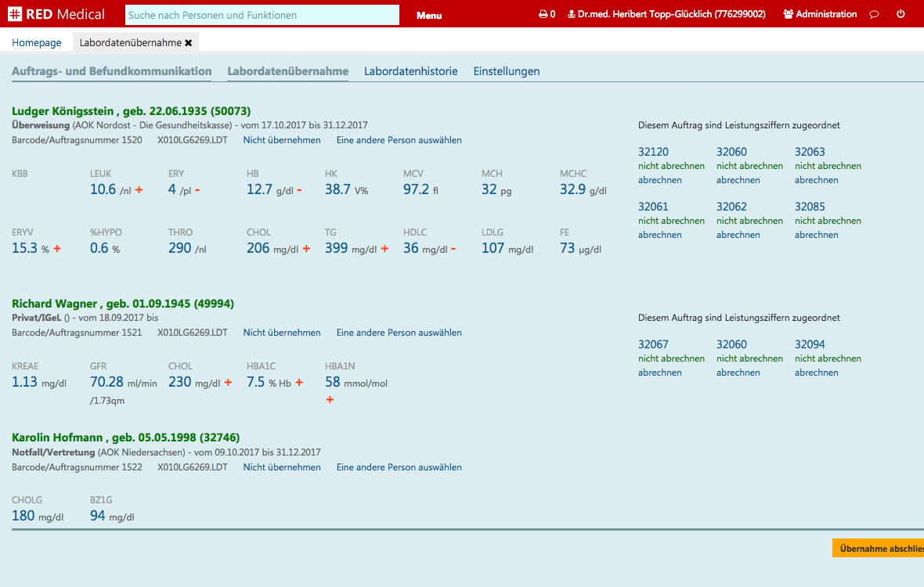Choose another person for Karolin Hofmann's order
This screenshot has height=587, width=924.
399,467
